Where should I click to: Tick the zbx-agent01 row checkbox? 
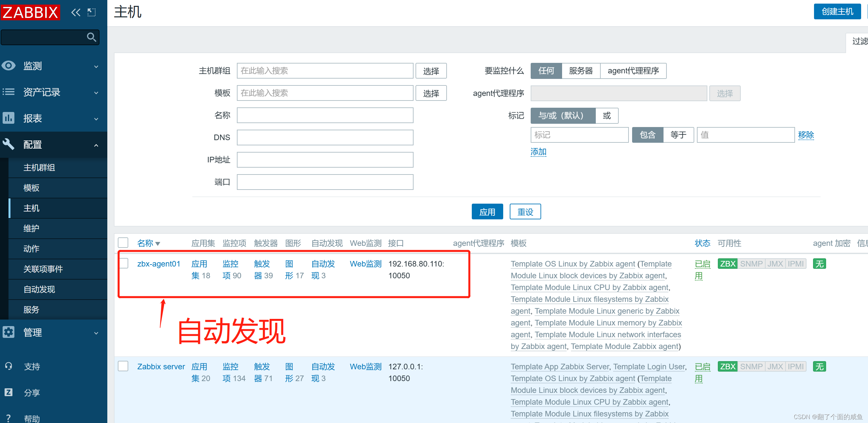click(123, 263)
